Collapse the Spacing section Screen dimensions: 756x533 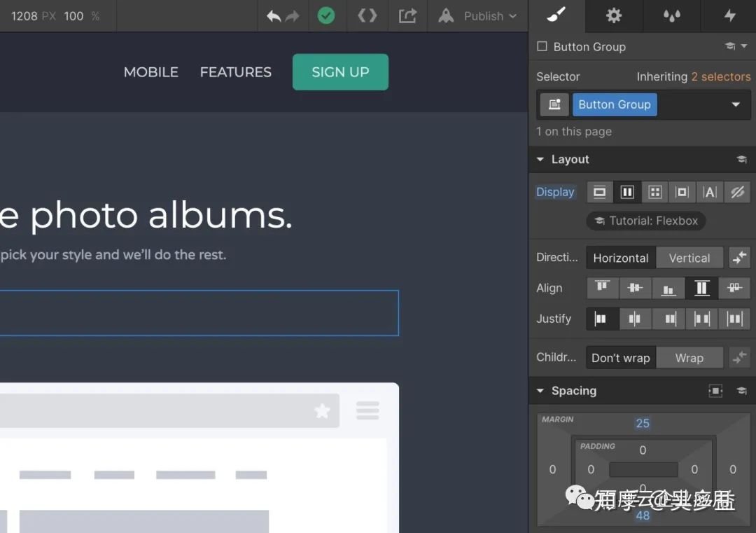[x=540, y=391]
